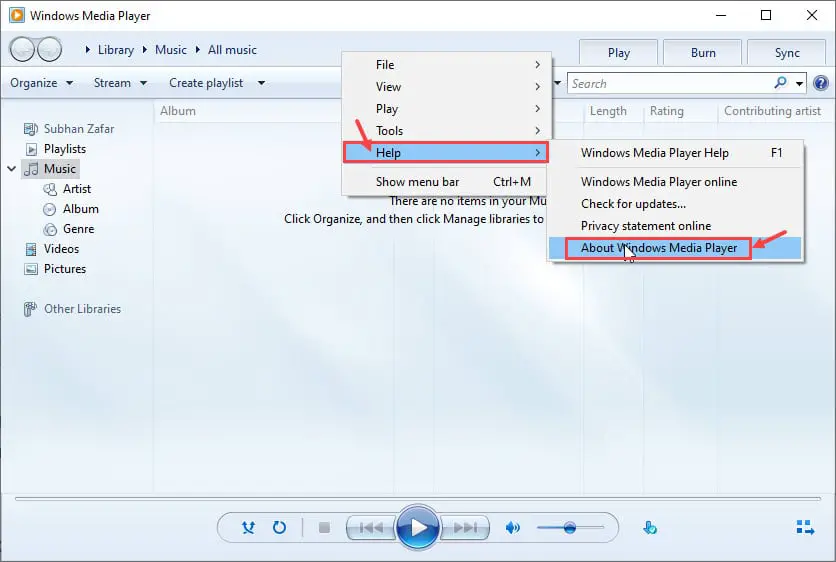Open the Genre view under Music
Viewport: 836px width, 562px height.
(69, 229)
